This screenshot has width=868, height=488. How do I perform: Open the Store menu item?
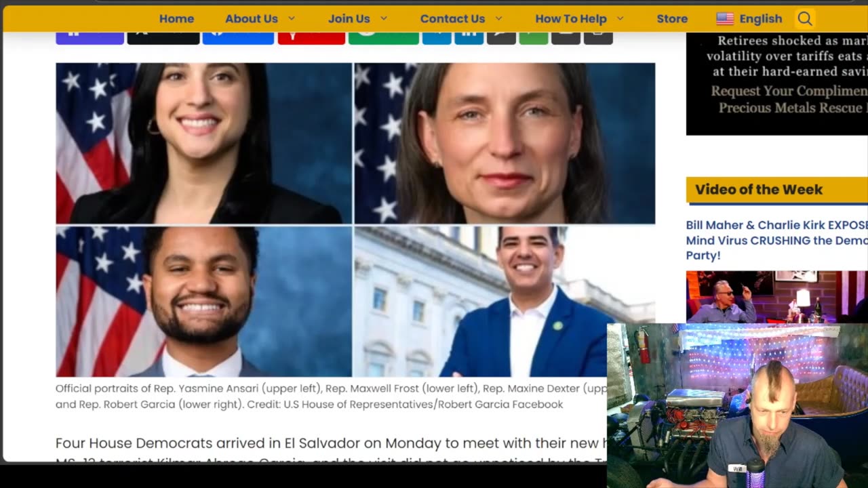(x=672, y=19)
